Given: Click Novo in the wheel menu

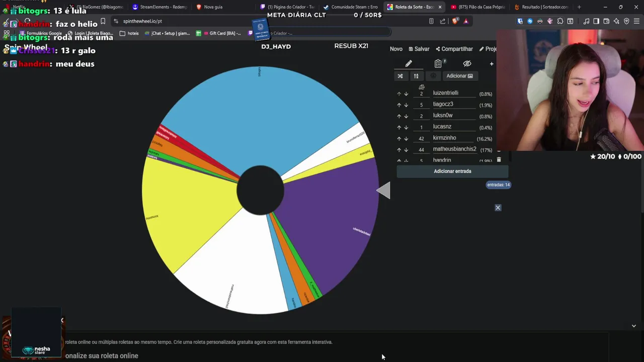Looking at the screenshot, I should (396, 49).
